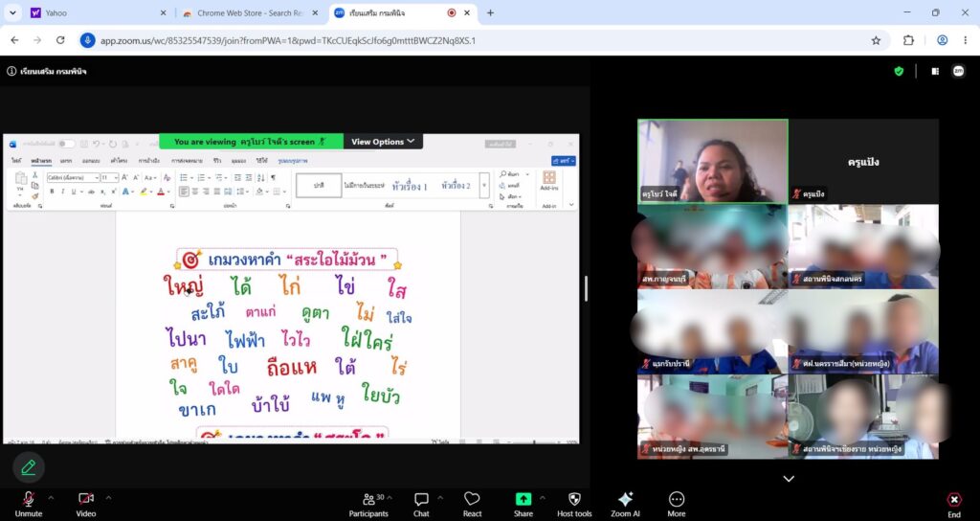The height and width of the screenshot is (521, 980).
Task: Reload the current page
Action: tap(60, 40)
